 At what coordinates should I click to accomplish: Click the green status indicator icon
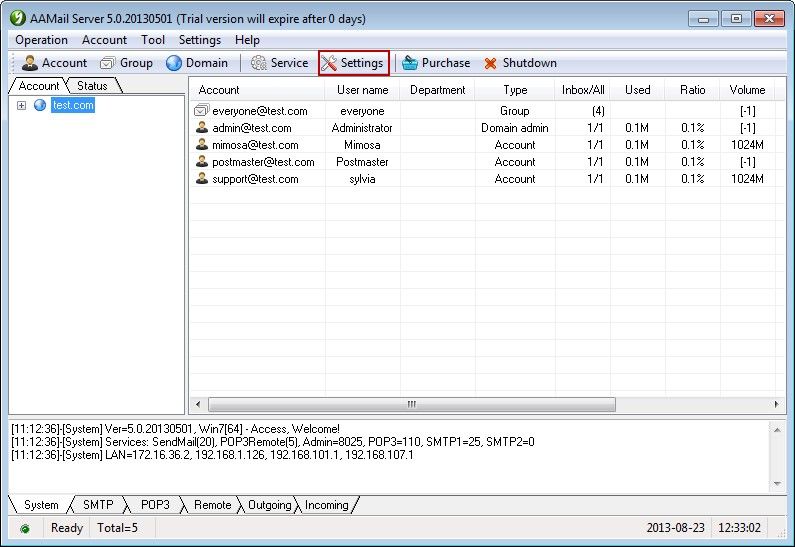coord(24,529)
